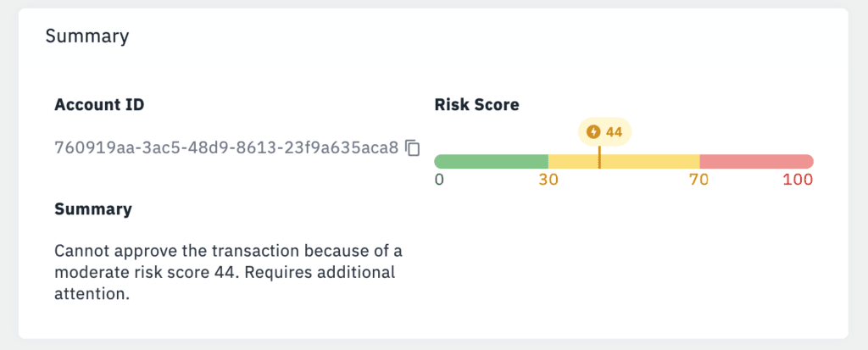The height and width of the screenshot is (350, 868).
Task: Click the Risk Score heading
Action: pyautogui.click(x=476, y=105)
